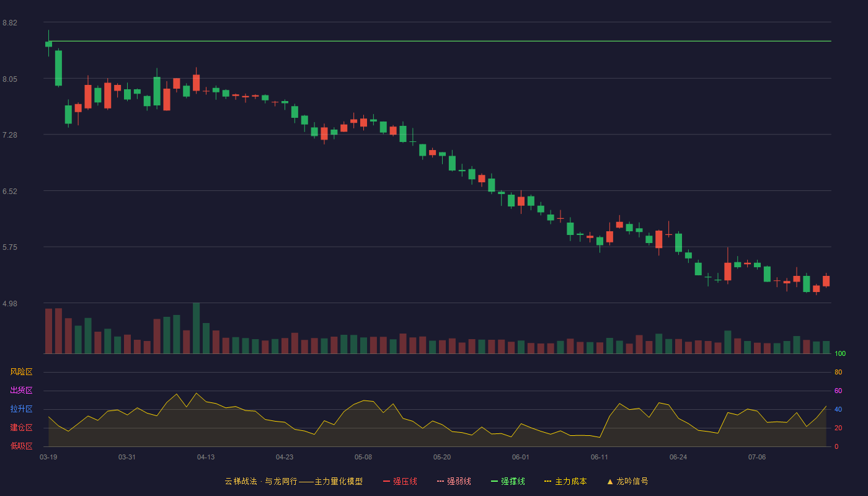
Task: Toggle the 云梯战法 主力量化模型 legend entry
Action: click(x=293, y=481)
